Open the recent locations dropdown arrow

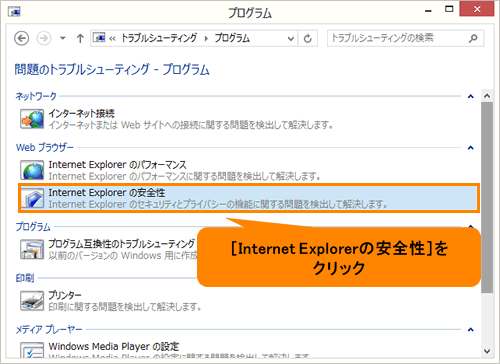pos(62,38)
